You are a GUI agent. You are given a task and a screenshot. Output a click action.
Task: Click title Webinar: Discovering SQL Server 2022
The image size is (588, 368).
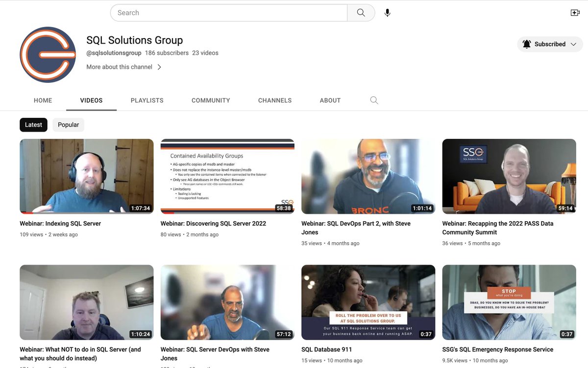(213, 224)
